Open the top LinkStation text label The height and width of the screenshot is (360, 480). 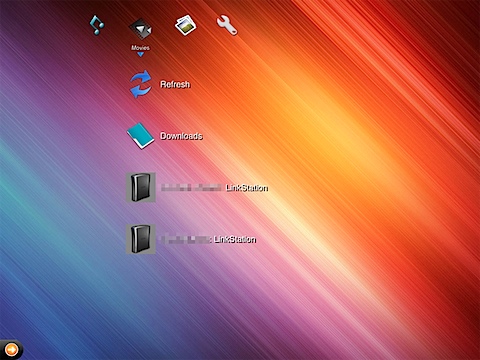click(x=247, y=188)
